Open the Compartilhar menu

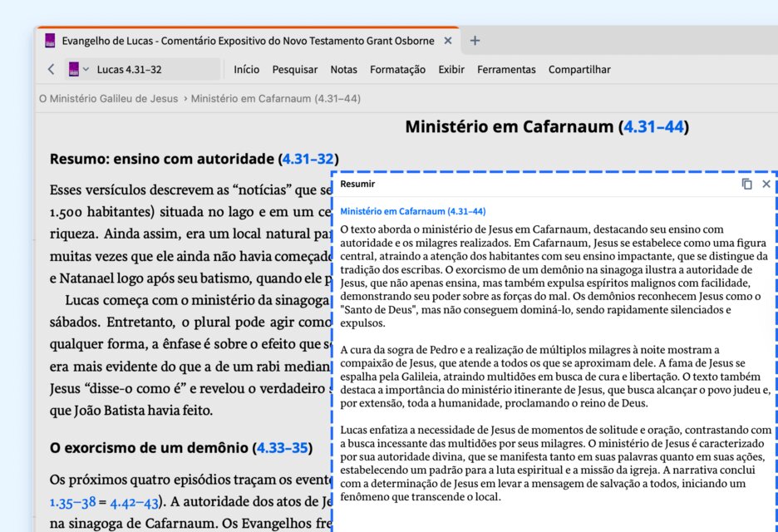point(579,70)
